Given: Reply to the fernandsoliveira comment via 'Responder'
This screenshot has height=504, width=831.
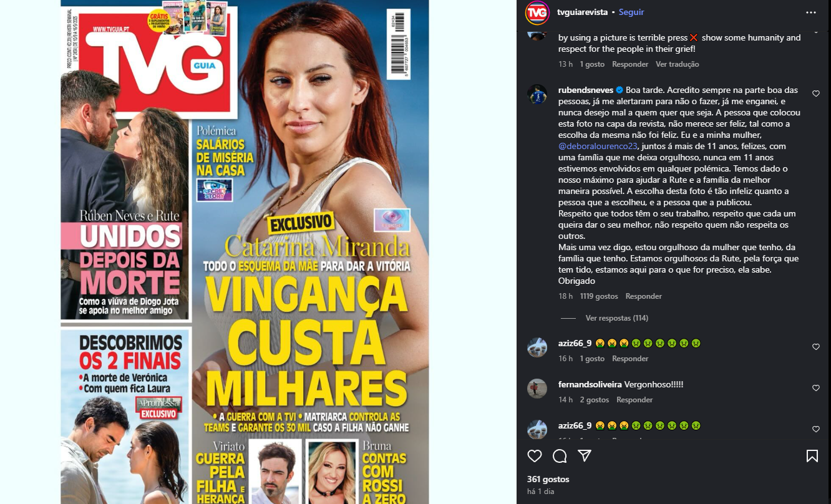Looking at the screenshot, I should (634, 400).
